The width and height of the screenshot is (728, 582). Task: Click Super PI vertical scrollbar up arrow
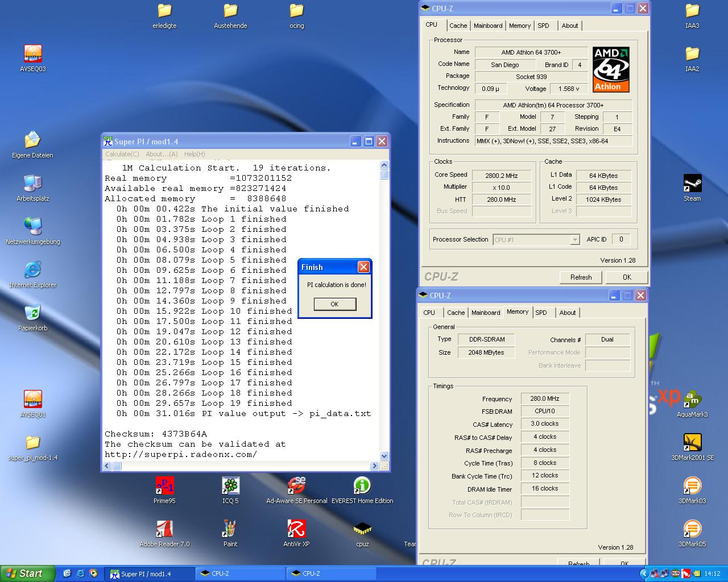coord(384,165)
